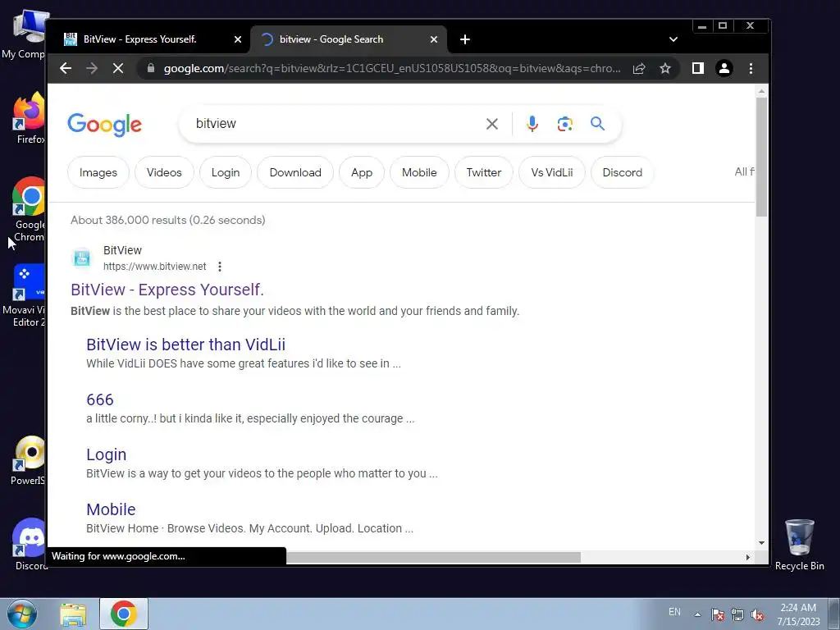Close the BitView - Express Yourself tab
Image resolution: width=840 pixels, height=630 pixels.
(x=238, y=39)
